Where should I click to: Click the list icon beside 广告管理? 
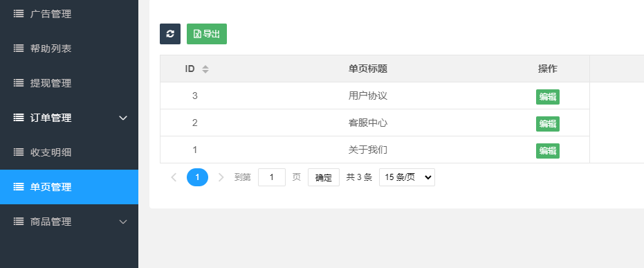[19, 14]
